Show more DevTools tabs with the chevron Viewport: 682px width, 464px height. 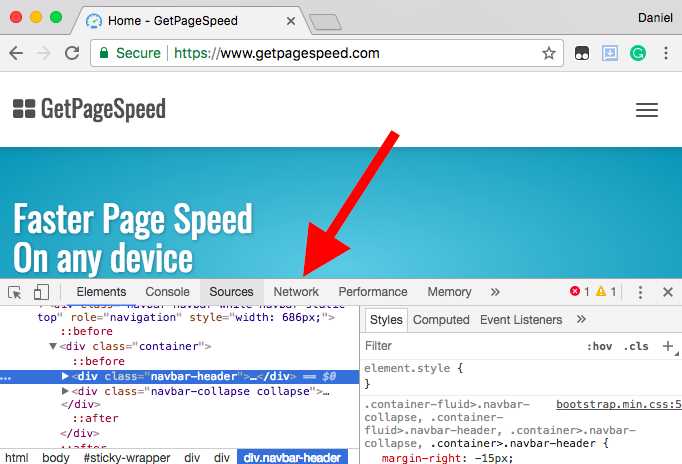pyautogui.click(x=495, y=292)
